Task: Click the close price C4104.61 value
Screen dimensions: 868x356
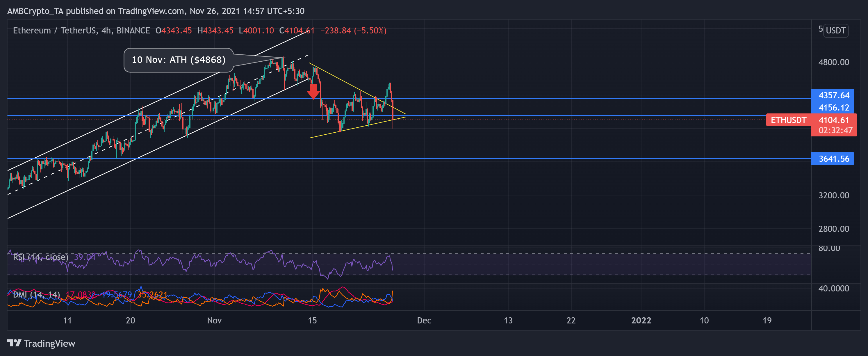Action: (297, 31)
